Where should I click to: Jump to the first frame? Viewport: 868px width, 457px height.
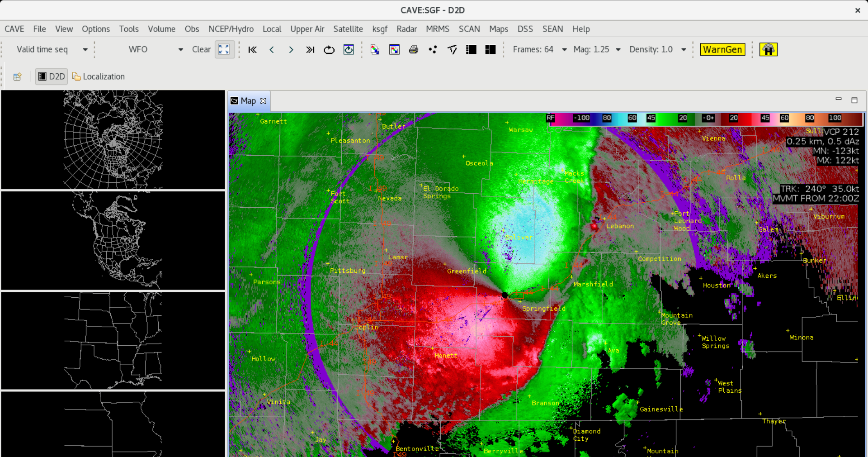(x=252, y=50)
